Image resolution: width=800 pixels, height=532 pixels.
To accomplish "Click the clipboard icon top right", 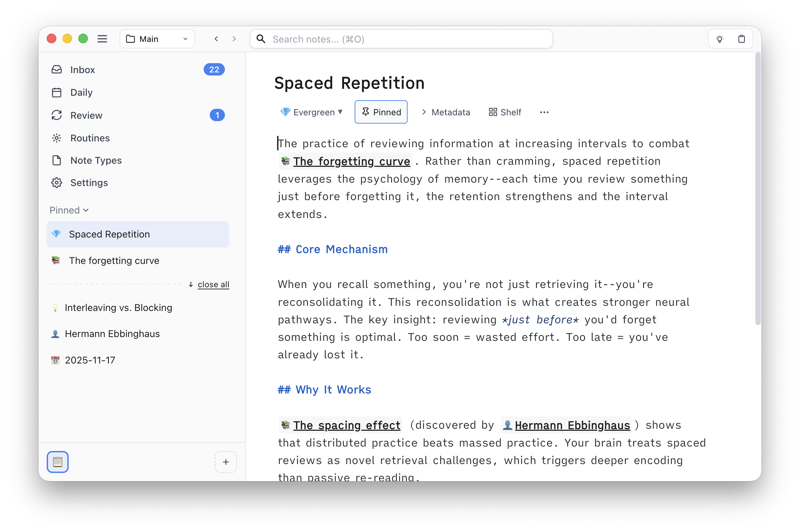I will [x=741, y=39].
